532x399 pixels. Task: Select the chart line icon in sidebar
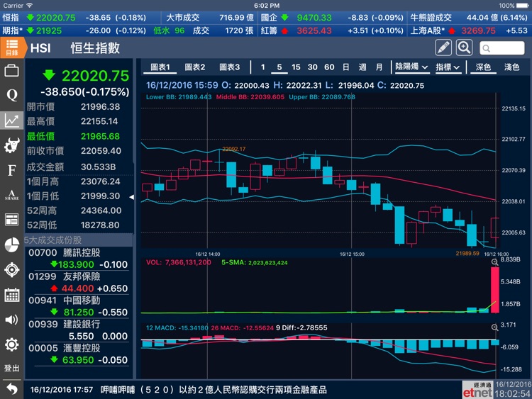coord(11,120)
